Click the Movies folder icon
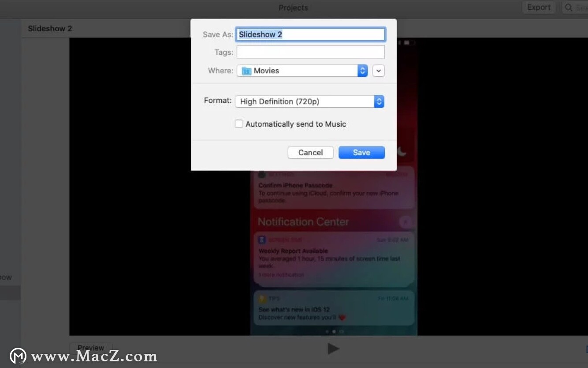 [247, 71]
